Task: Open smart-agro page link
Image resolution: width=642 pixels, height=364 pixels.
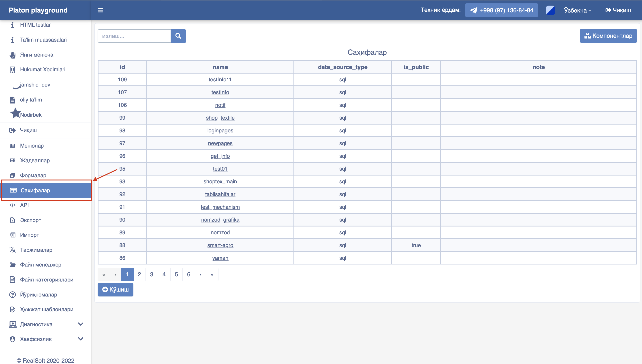Action: (x=220, y=245)
